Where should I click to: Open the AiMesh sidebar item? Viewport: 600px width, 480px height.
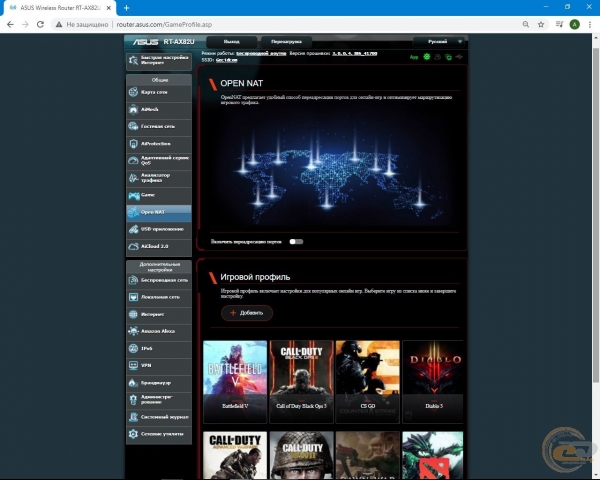coord(159,109)
